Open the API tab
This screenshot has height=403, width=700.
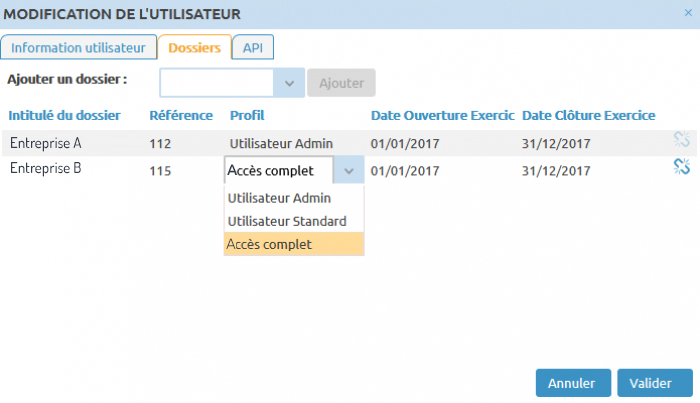click(x=253, y=47)
